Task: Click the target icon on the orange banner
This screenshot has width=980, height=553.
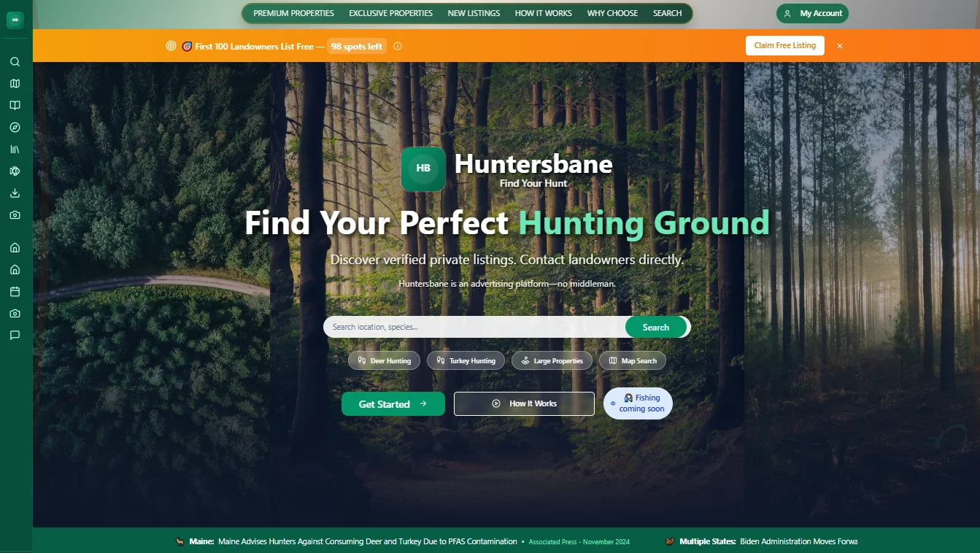Action: (171, 46)
